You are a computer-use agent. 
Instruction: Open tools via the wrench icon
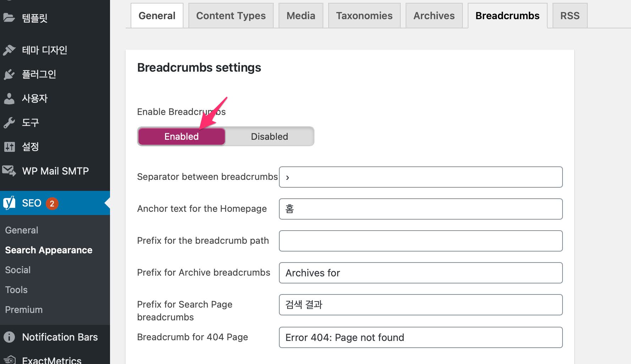[x=9, y=122]
